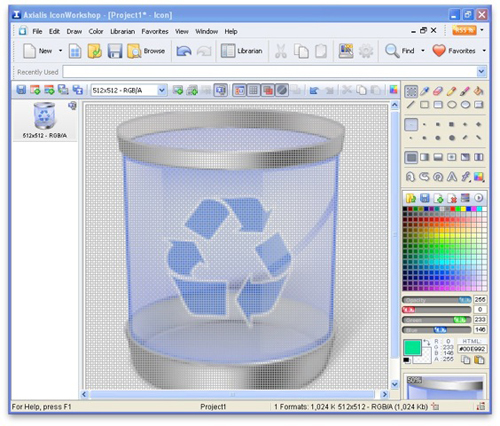Image resolution: width=500 pixels, height=426 pixels.
Task: Open the 512x512 - RGB/A format dropdown
Action: (x=162, y=90)
